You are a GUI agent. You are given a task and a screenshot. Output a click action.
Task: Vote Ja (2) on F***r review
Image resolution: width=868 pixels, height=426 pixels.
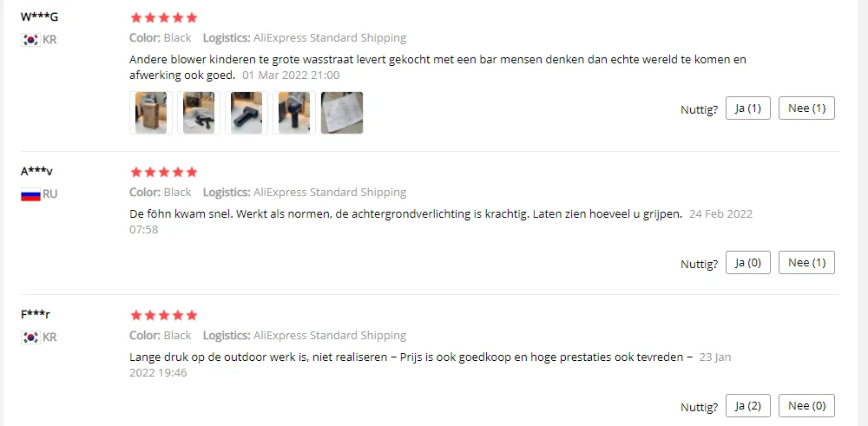pos(748,406)
